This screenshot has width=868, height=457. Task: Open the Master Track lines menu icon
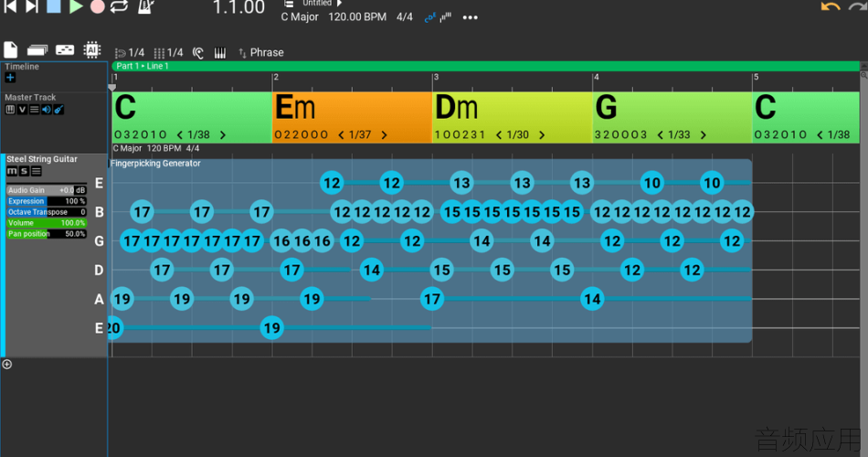point(35,110)
